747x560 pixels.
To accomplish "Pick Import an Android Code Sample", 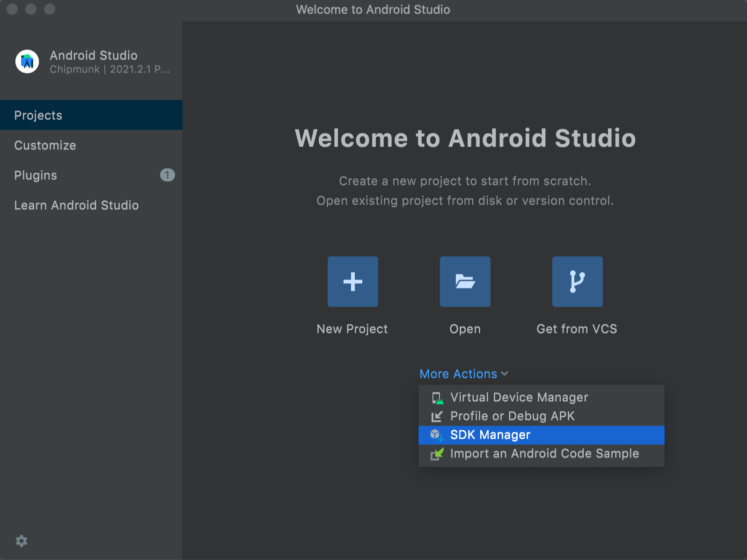I will [542, 454].
